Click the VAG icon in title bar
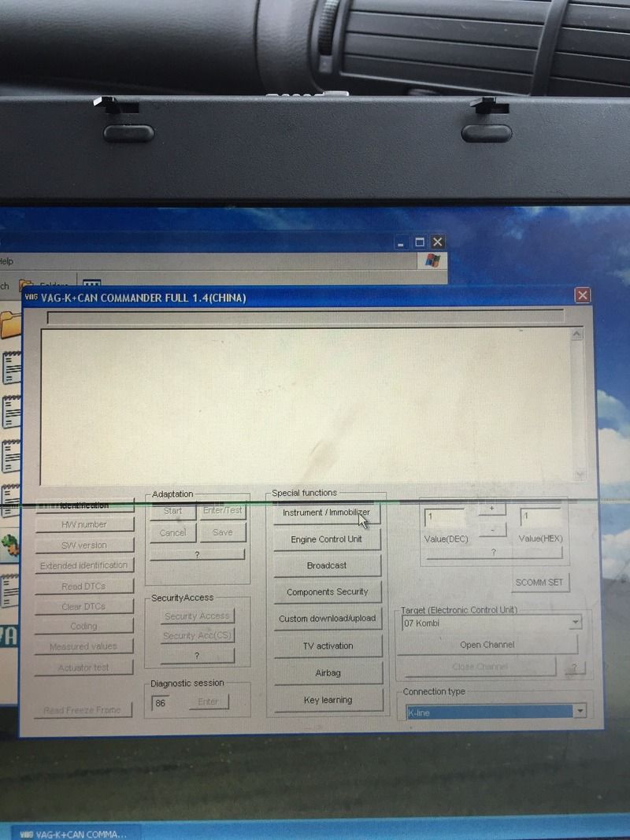 tap(31, 298)
